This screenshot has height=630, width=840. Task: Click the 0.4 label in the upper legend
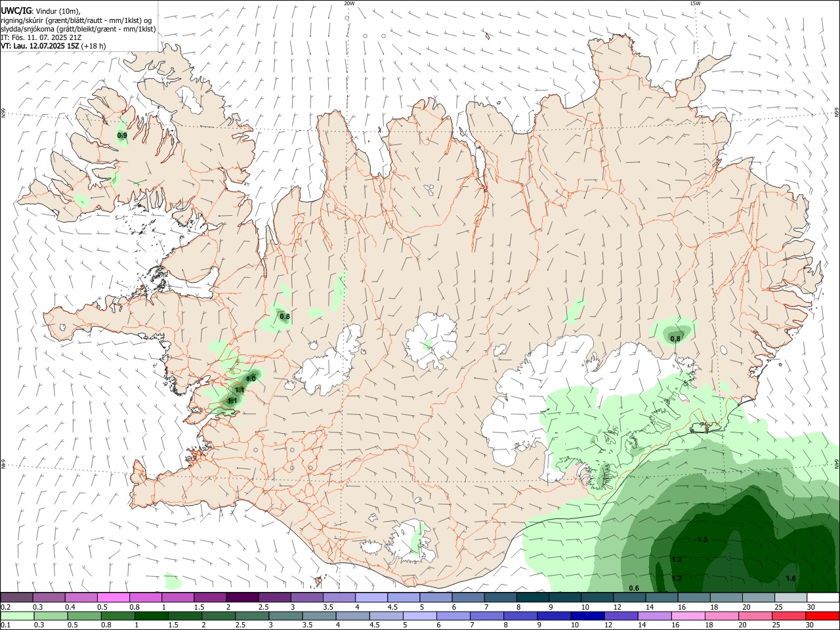(x=70, y=607)
